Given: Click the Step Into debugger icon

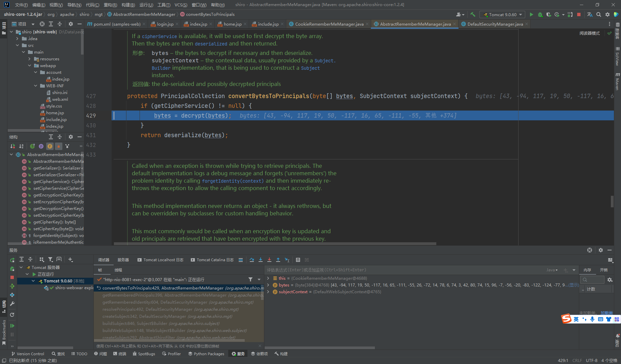Looking at the screenshot, I should [x=261, y=260].
